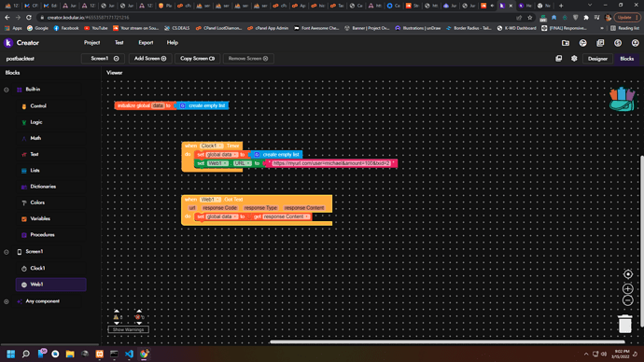Click Add Screen button

150,59
